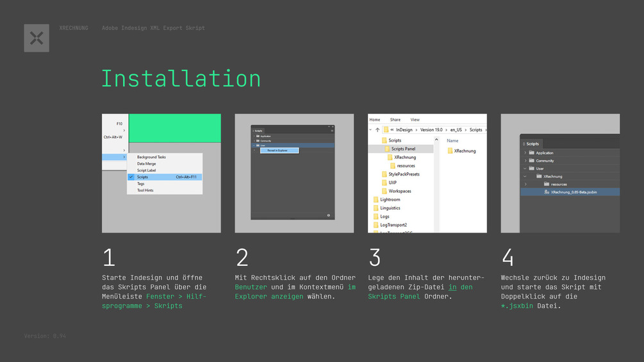Click scroll-up arrow of Explorer tree scrollbar
The width and height of the screenshot is (644, 362).
click(x=436, y=140)
